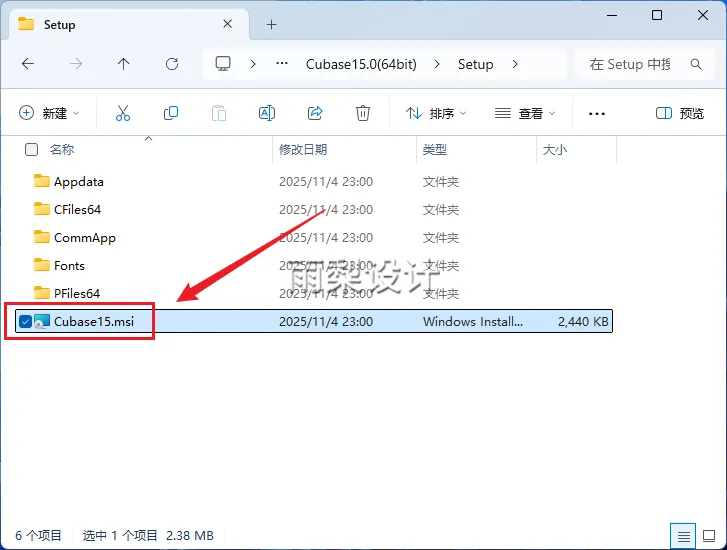
Task: Click the Cut scissors icon
Action: 123,113
